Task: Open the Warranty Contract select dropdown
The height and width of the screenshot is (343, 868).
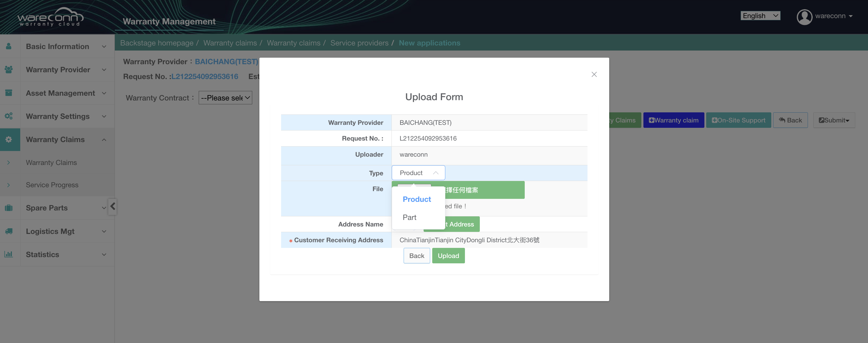Action: pyautogui.click(x=225, y=97)
